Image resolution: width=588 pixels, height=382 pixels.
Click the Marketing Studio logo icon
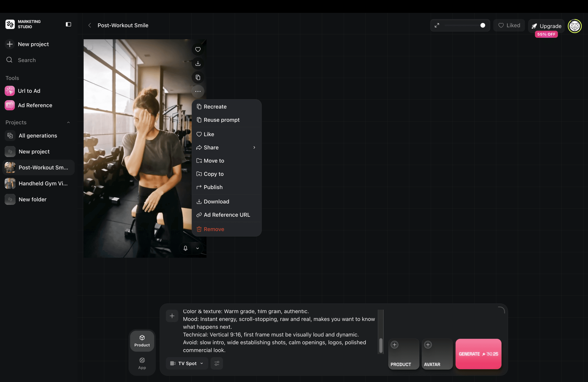click(10, 24)
